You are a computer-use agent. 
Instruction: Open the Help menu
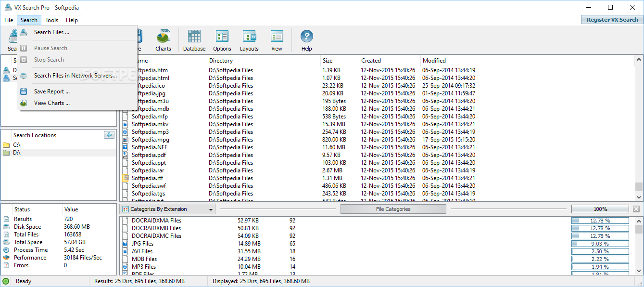(x=72, y=20)
